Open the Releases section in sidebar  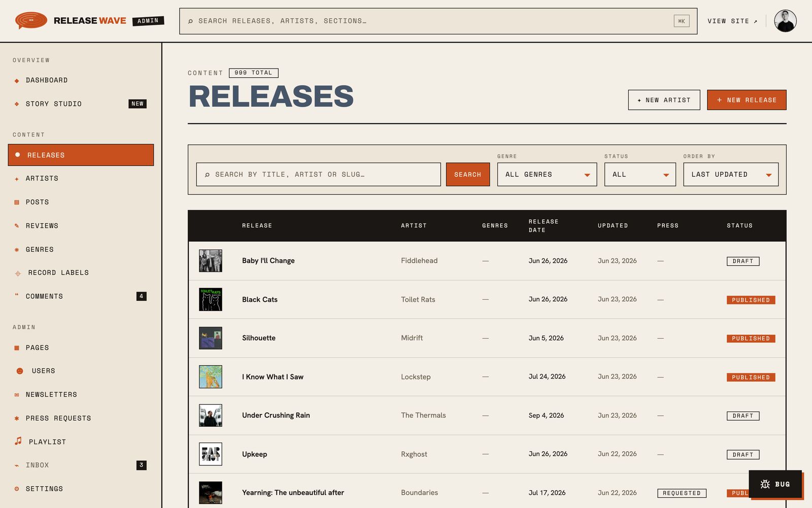pyautogui.click(x=81, y=155)
